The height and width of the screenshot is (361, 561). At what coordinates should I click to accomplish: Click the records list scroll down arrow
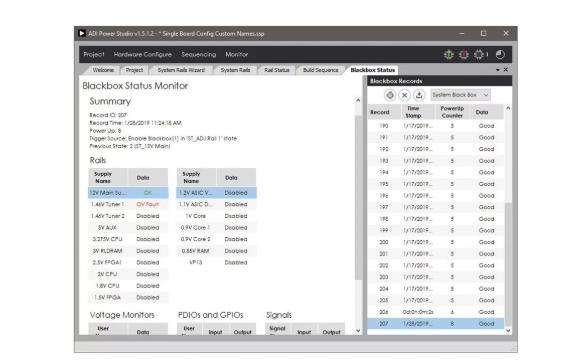pyautogui.click(x=508, y=331)
